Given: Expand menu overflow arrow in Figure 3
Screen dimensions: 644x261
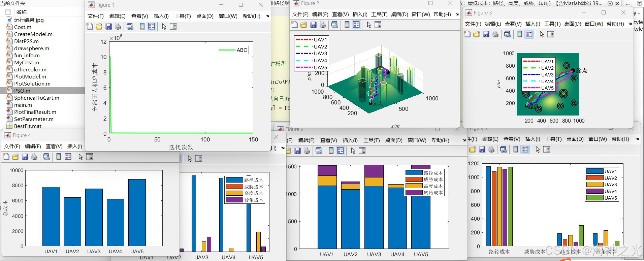Looking at the screenshot, I should (x=630, y=24).
